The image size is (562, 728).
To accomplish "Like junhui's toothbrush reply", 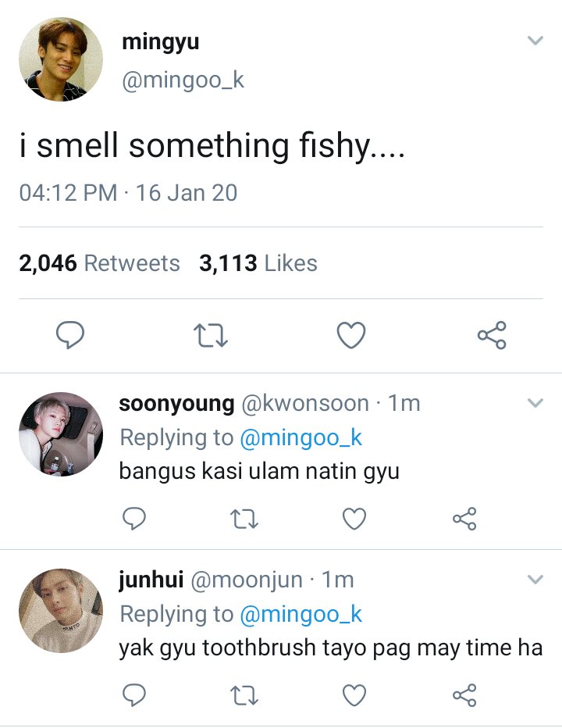I will coord(355,694).
